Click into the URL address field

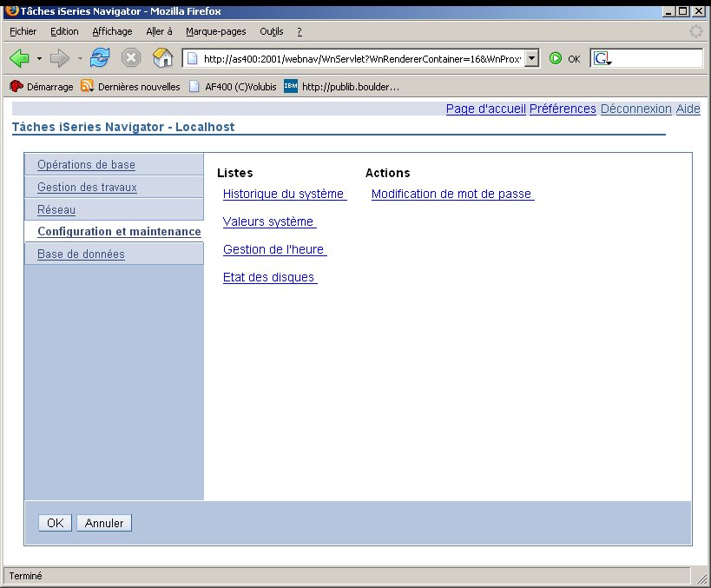coord(362,58)
